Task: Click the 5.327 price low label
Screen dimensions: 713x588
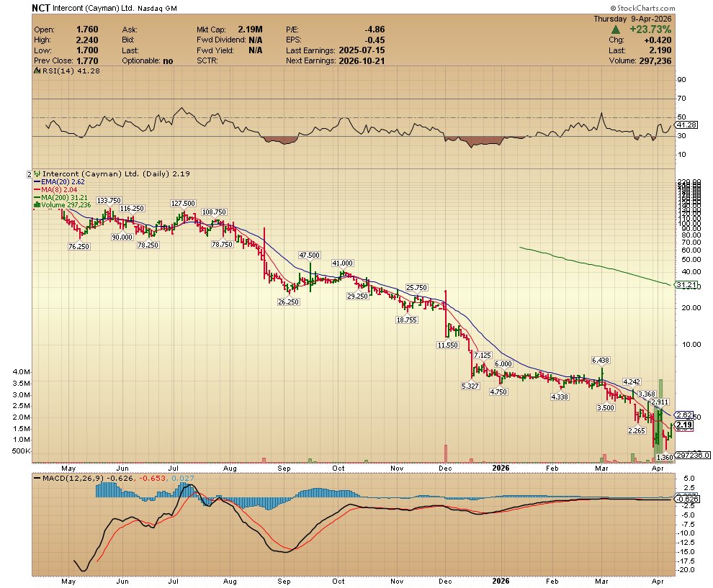Action: coord(470,386)
